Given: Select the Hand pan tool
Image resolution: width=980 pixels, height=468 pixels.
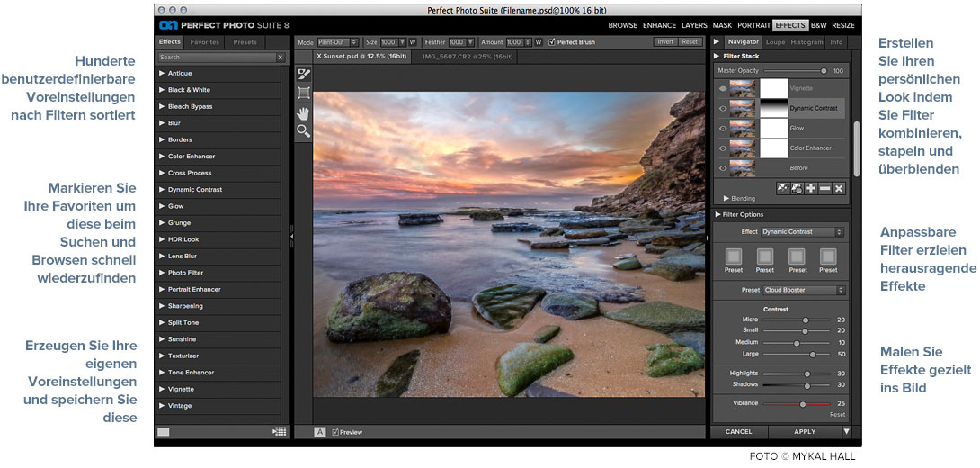Looking at the screenshot, I should [304, 112].
